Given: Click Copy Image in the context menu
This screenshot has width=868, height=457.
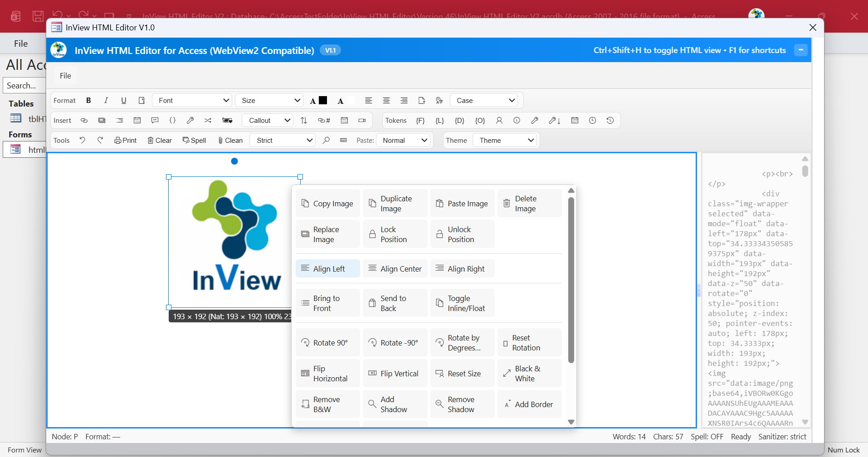Looking at the screenshot, I should (327, 203).
